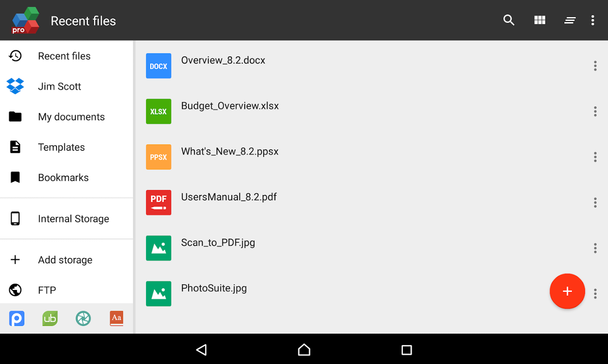Open FTP connections
This screenshot has height=364, width=608.
coord(66,290)
